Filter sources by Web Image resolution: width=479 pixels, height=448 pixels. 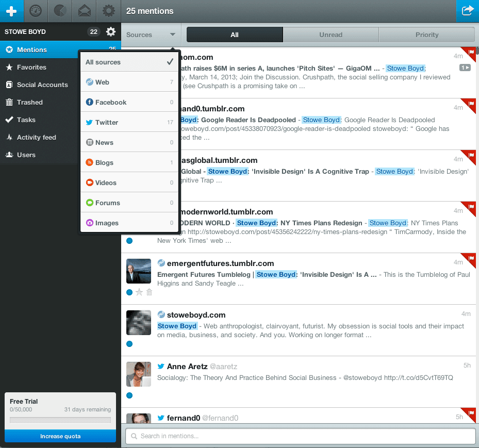[x=129, y=82]
